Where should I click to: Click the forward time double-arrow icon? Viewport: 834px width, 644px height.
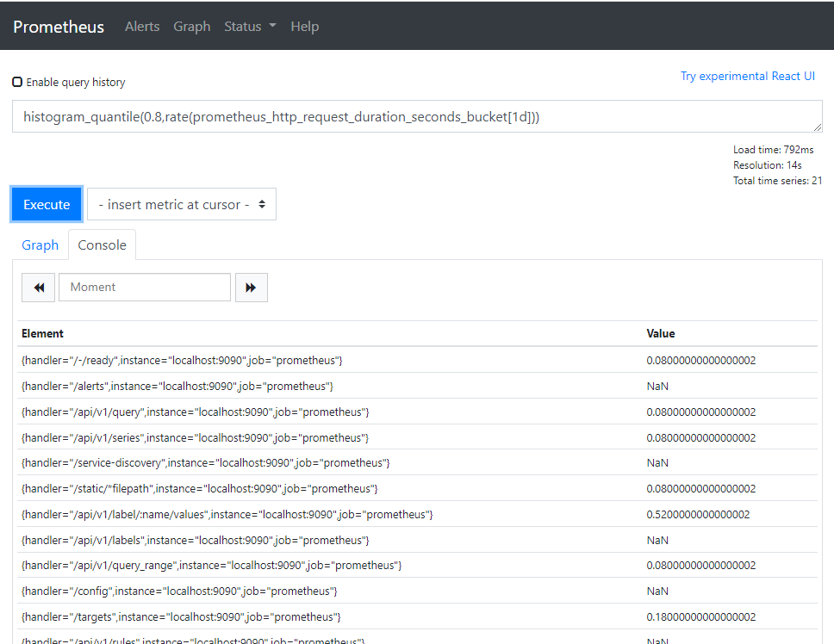coord(251,288)
